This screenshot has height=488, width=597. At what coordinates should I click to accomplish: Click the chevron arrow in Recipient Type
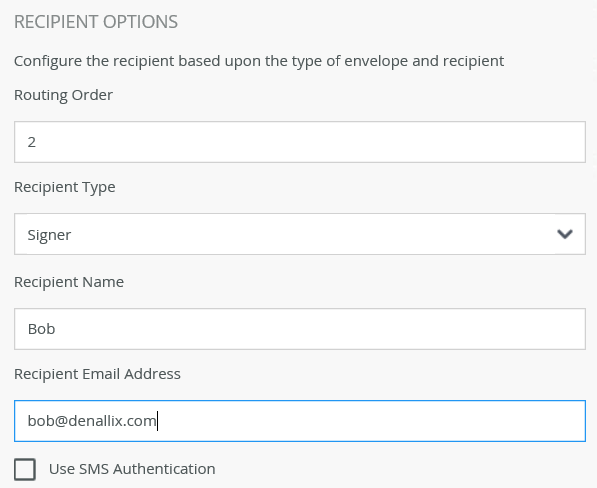(x=565, y=234)
